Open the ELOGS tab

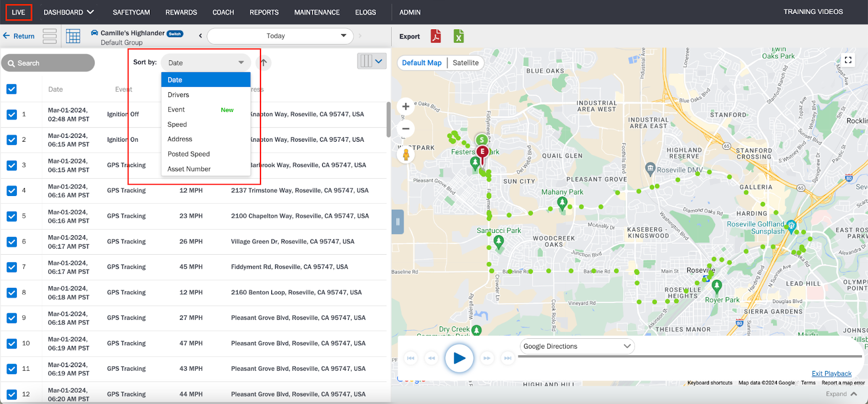(x=366, y=12)
